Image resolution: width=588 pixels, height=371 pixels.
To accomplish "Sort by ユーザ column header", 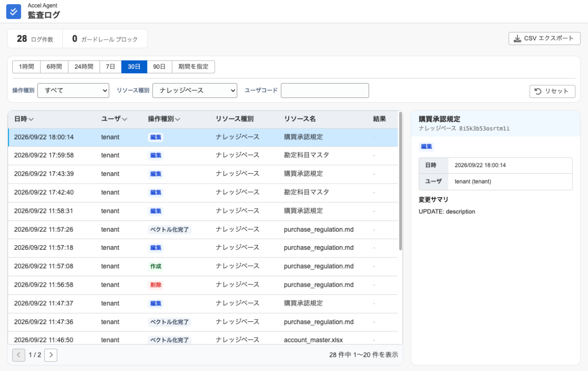I will click(x=114, y=119).
